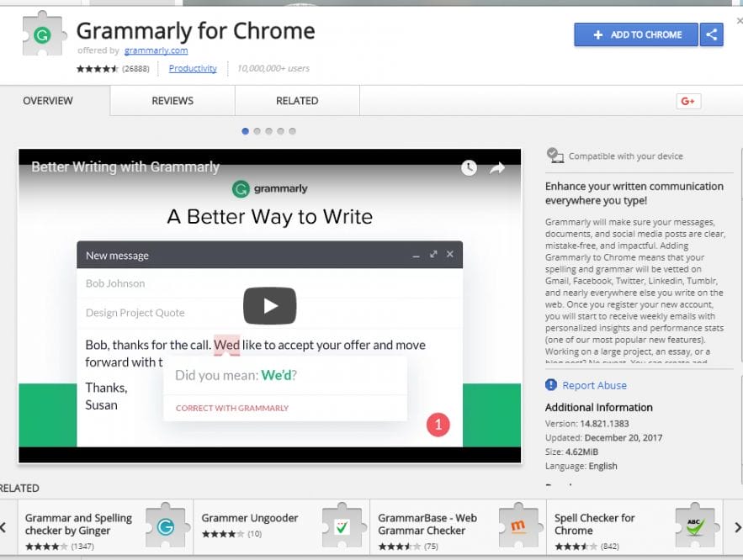Viewport: 743px width, 560px height.
Task: Click the blue Report Abuse exclamation icon
Action: 552,384
